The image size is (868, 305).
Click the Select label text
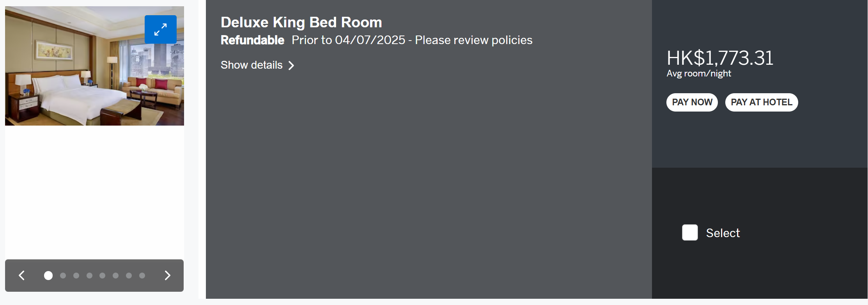[x=723, y=233]
